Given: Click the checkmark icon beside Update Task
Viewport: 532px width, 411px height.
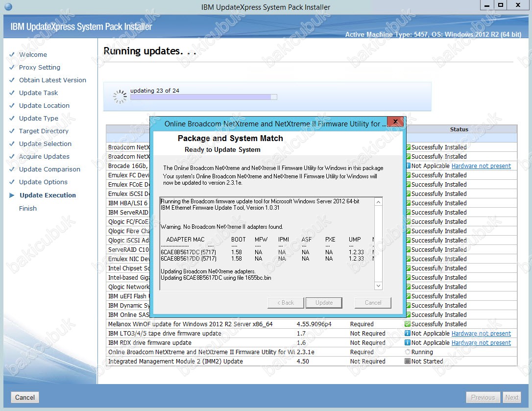Looking at the screenshot, I should tap(12, 93).
